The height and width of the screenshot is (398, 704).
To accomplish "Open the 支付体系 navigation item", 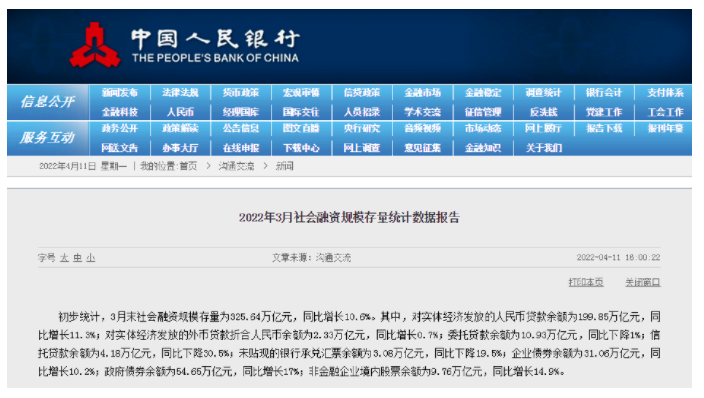I will click(665, 93).
